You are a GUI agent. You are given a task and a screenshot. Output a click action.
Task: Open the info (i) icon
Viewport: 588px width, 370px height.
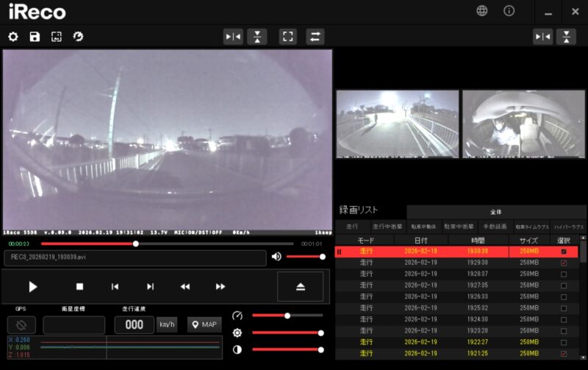tap(509, 11)
